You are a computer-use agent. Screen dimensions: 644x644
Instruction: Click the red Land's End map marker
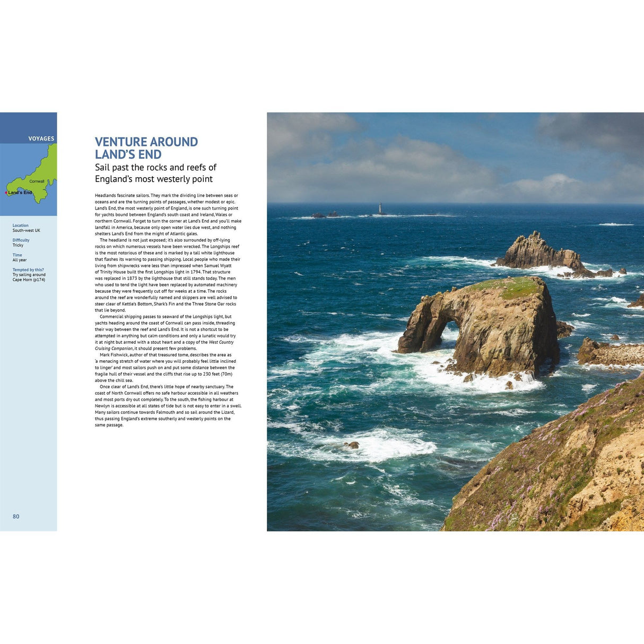coord(6,193)
